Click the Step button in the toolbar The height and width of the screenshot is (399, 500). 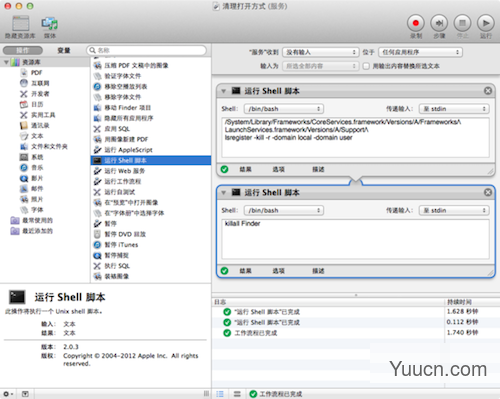439,23
